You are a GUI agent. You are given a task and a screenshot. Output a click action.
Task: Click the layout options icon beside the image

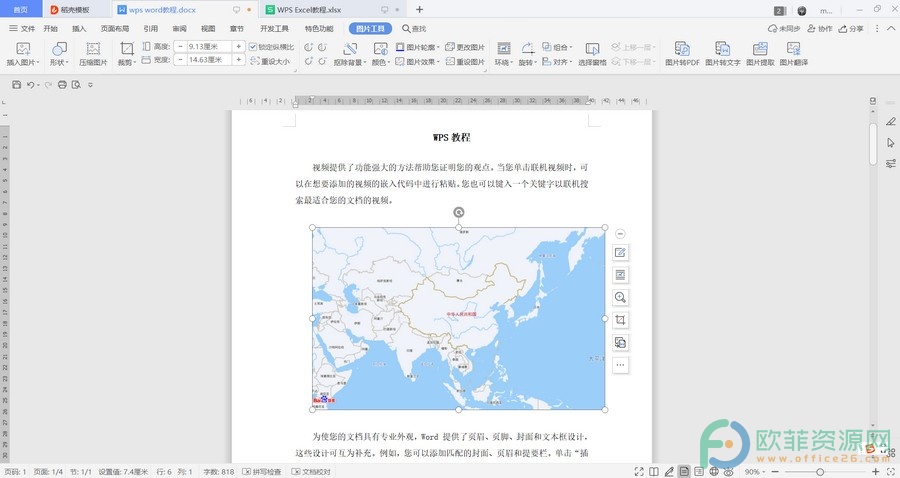point(620,275)
